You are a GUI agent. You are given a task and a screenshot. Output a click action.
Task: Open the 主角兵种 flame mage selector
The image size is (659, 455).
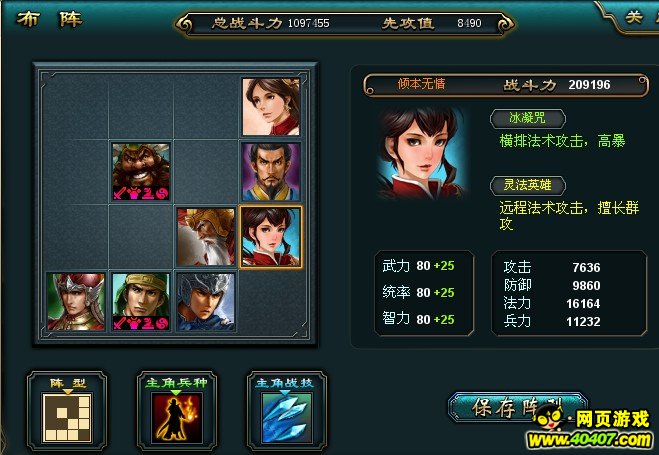(x=177, y=410)
